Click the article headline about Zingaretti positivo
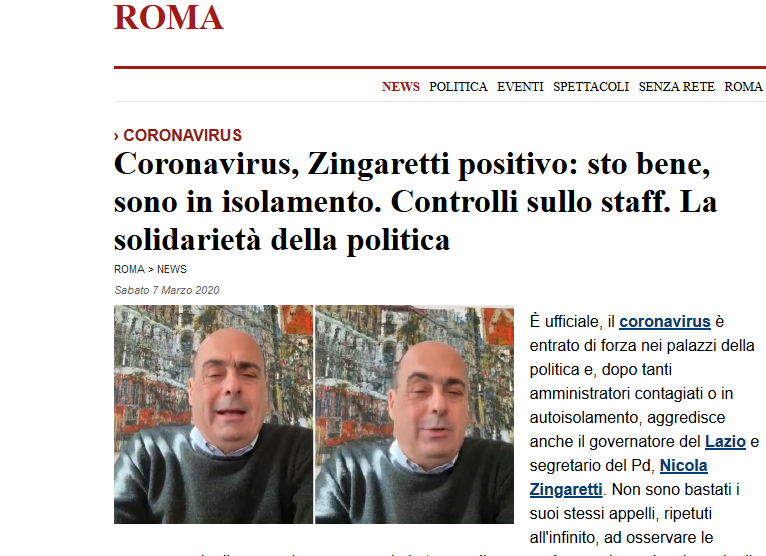Screen dimensions: 766x556 coord(415,201)
